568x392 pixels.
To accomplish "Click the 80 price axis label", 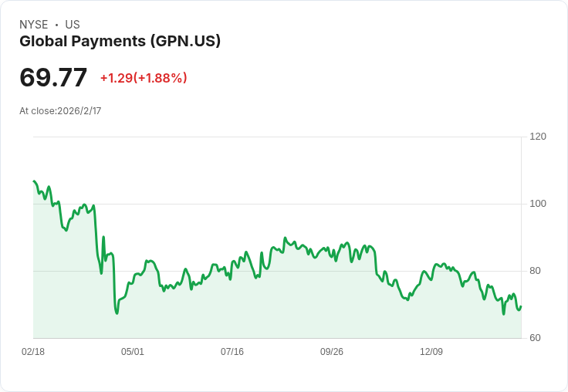I will [x=535, y=271].
